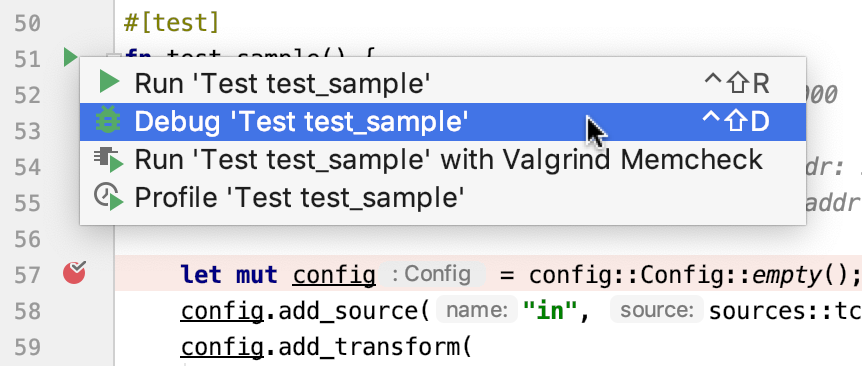Select Run with Valgrind Memcheck option
The width and height of the screenshot is (862, 366).
click(x=443, y=159)
